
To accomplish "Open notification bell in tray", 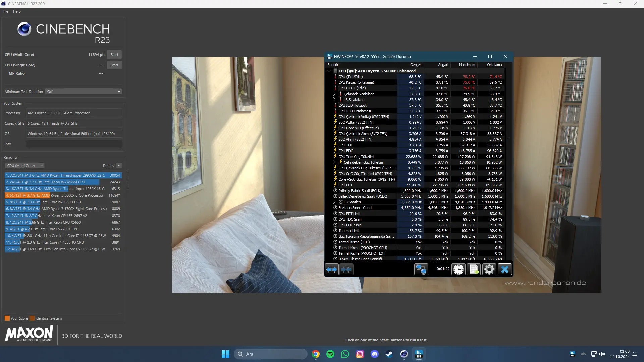I will [x=635, y=354].
